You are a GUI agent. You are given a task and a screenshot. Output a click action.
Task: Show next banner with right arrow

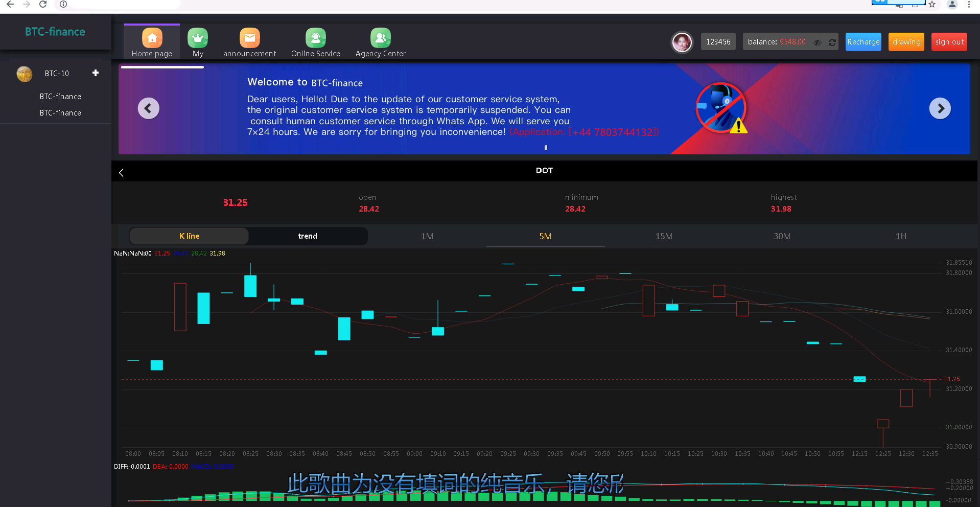pos(940,108)
